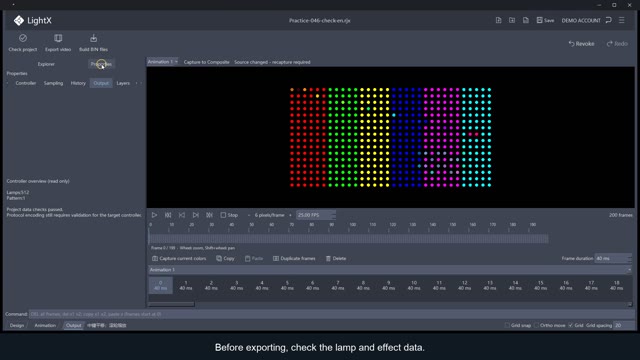The height and width of the screenshot is (360, 640).
Task: Toggle the Ortho move checkbox
Action: click(536, 325)
